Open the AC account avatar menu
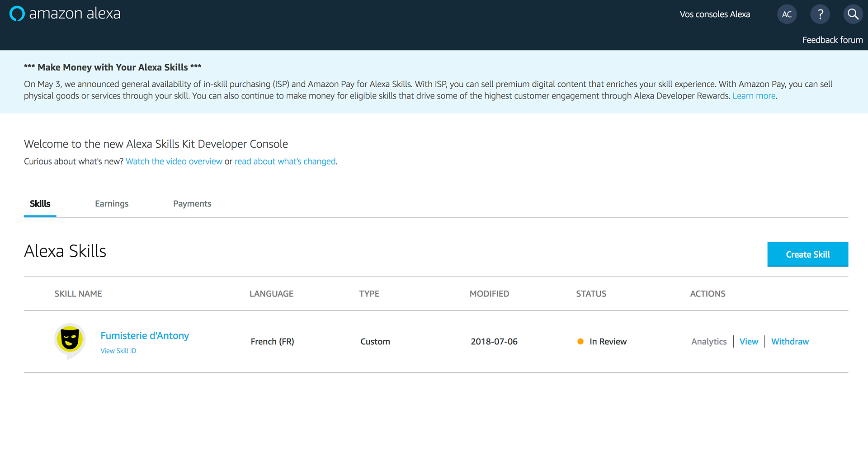 pos(787,14)
